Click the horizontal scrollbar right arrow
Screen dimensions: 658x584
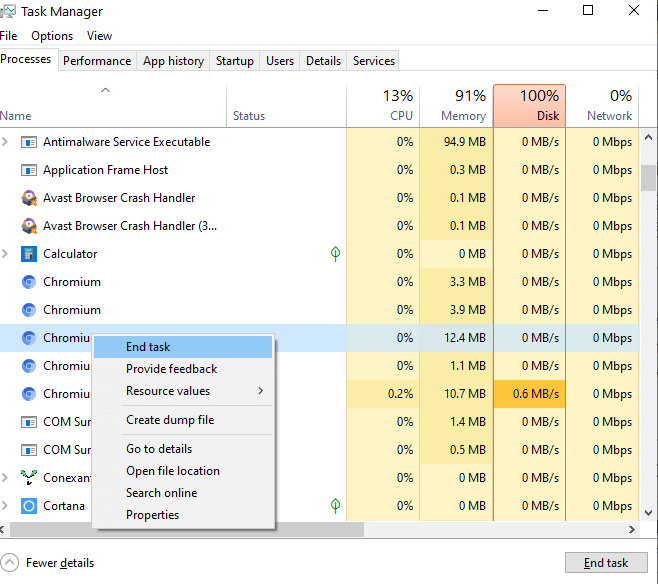632,529
